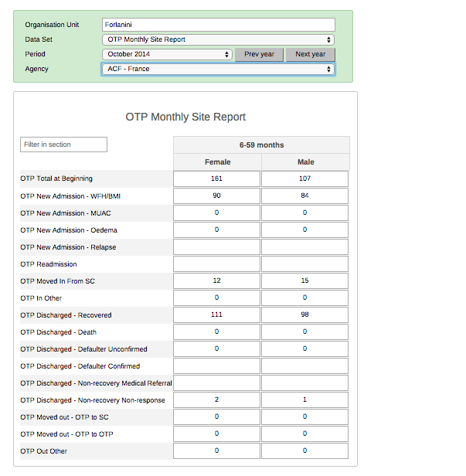Screen dimensions: 466x476
Task: Expand the Agency dropdown ACF - France
Action: tap(218, 69)
